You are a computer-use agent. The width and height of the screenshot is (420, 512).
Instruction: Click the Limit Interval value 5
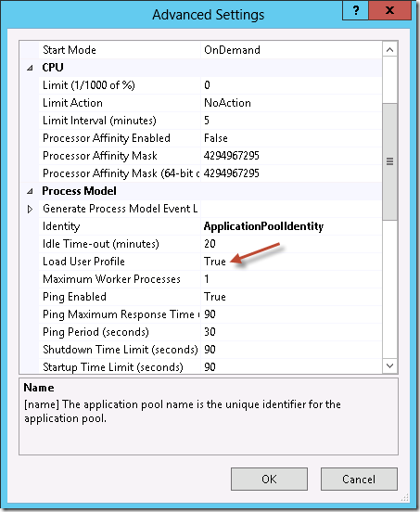tap(207, 121)
